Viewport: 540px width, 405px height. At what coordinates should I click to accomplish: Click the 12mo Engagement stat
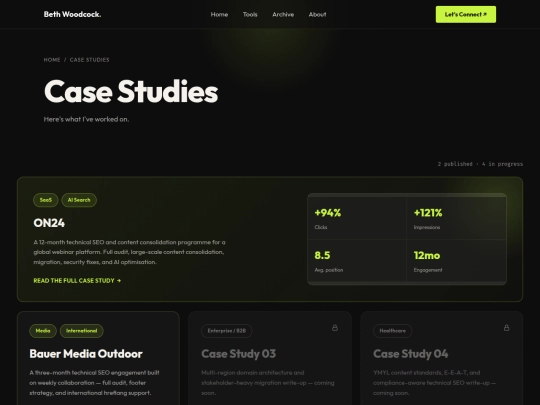[x=456, y=261]
